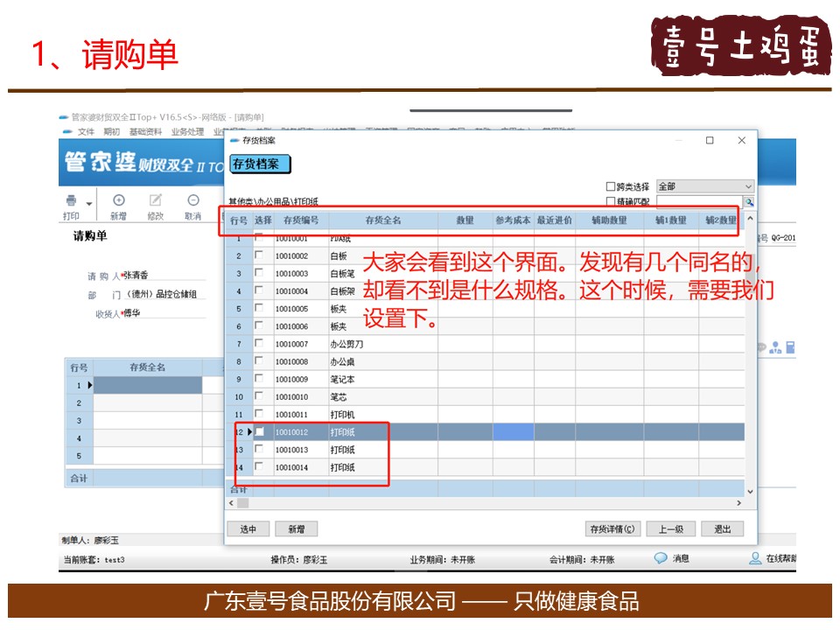The image size is (840, 630).
Task: Tick the checkbox for item 10010013 打印纸
Action: (x=259, y=449)
